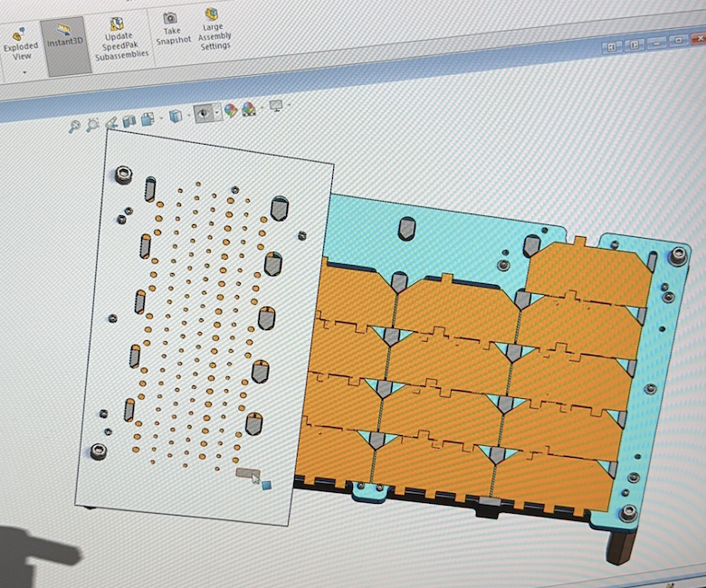Expand the Display Style dropdown arrow

pos(188,115)
